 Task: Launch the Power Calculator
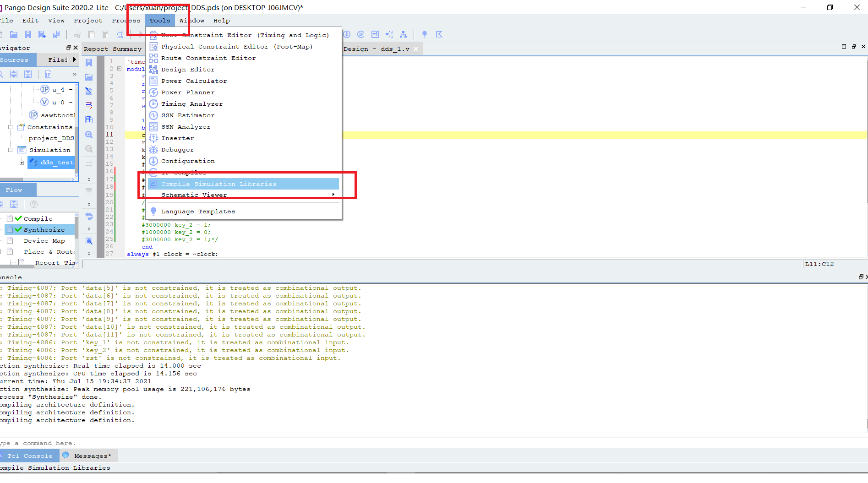coord(194,81)
